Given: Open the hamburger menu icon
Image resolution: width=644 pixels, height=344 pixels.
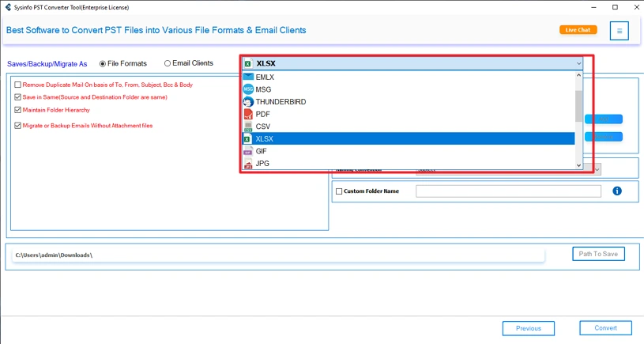Looking at the screenshot, I should pyautogui.click(x=619, y=31).
